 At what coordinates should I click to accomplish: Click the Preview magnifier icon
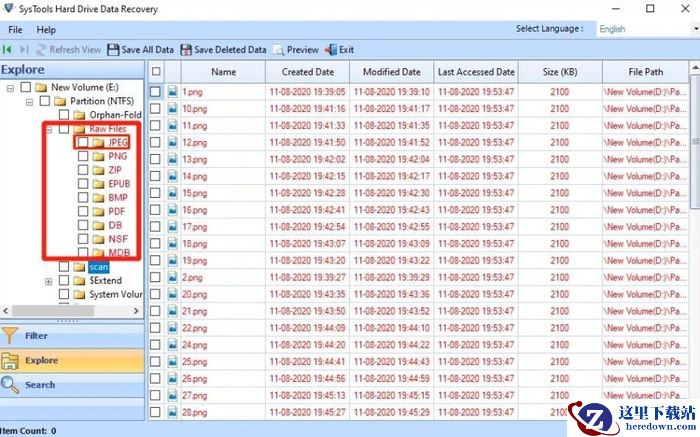(x=279, y=50)
